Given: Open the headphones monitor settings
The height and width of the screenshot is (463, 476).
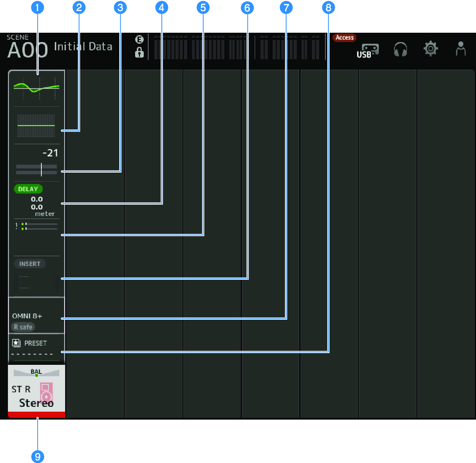Looking at the screenshot, I should click(400, 50).
